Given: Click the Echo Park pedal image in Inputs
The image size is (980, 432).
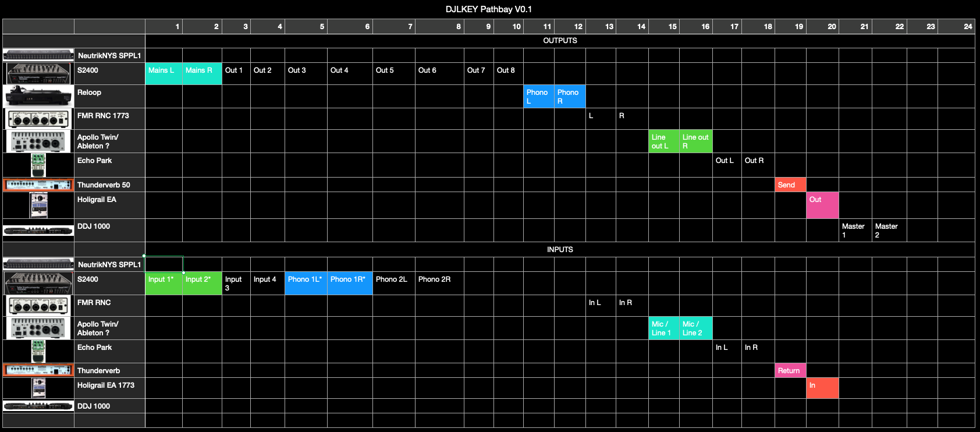Looking at the screenshot, I should (38, 352).
